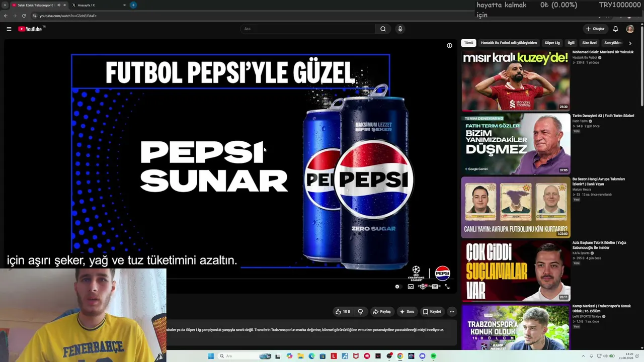Open the player settings gear
This screenshot has height=362, width=644.
[x=423, y=287]
